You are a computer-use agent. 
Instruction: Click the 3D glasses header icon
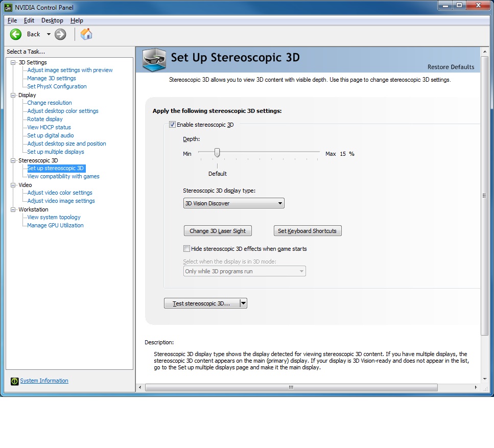[x=154, y=60]
